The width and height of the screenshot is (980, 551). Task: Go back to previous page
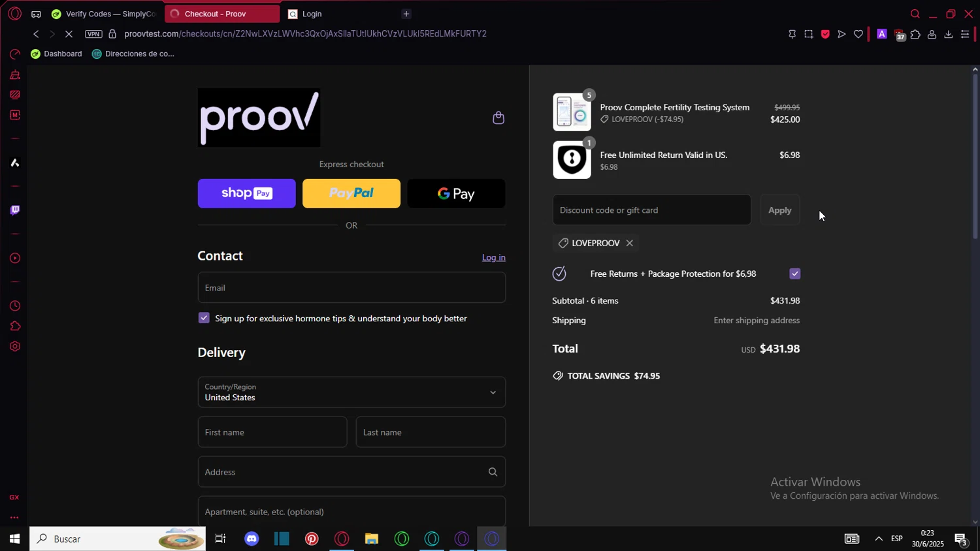point(36,34)
